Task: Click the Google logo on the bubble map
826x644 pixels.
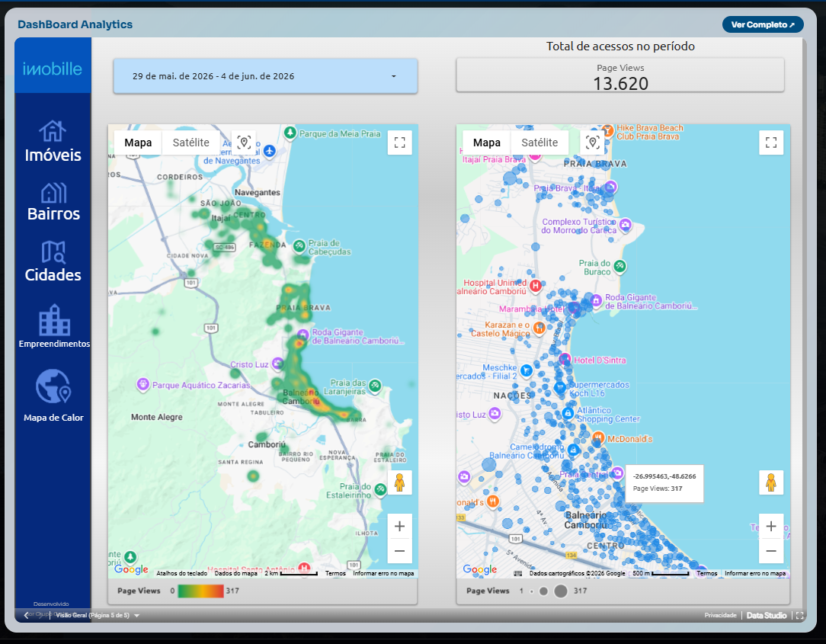Action: pos(480,569)
